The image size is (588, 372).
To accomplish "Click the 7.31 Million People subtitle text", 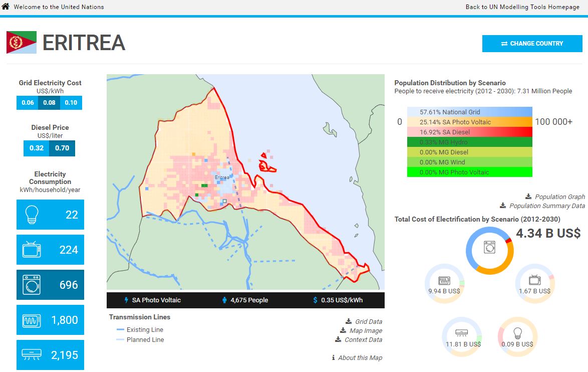I will [x=483, y=91].
